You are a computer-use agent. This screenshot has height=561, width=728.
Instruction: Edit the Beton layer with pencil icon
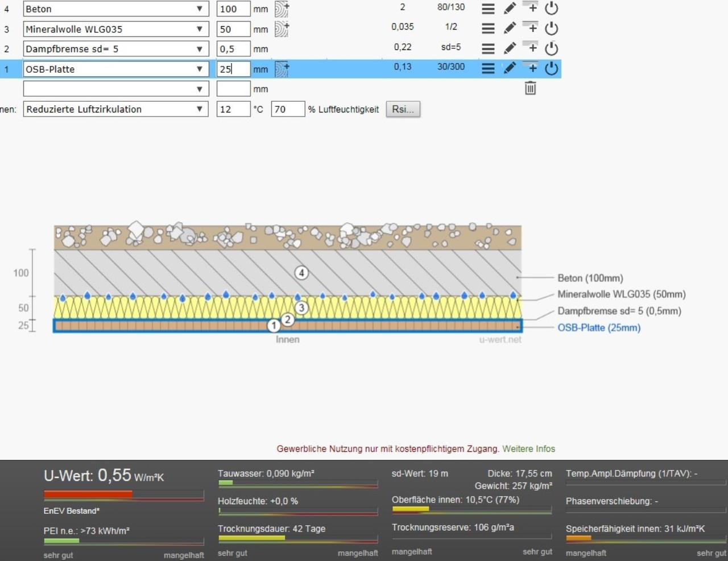510,8
